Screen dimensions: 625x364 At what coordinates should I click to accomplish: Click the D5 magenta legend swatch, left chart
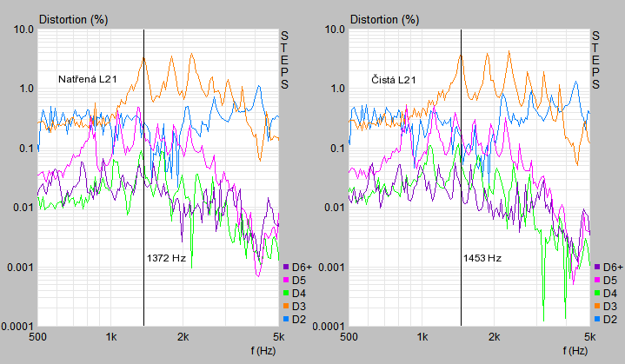click(286, 280)
